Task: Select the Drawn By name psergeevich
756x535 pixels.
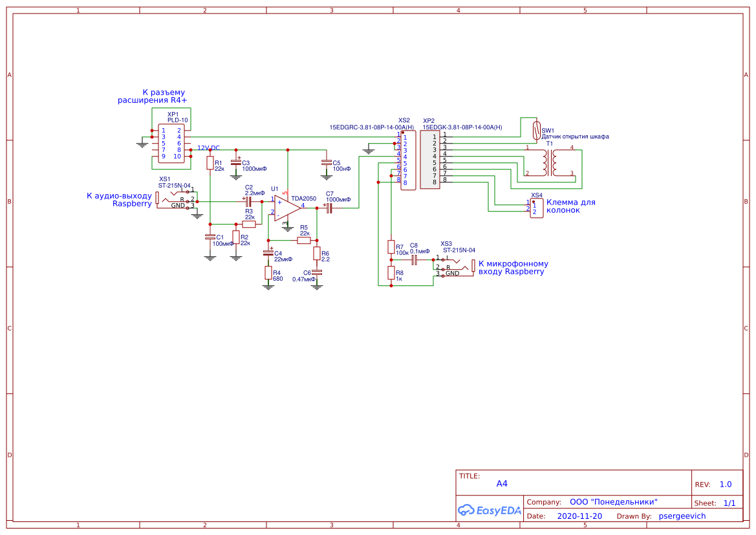Action: [684, 516]
